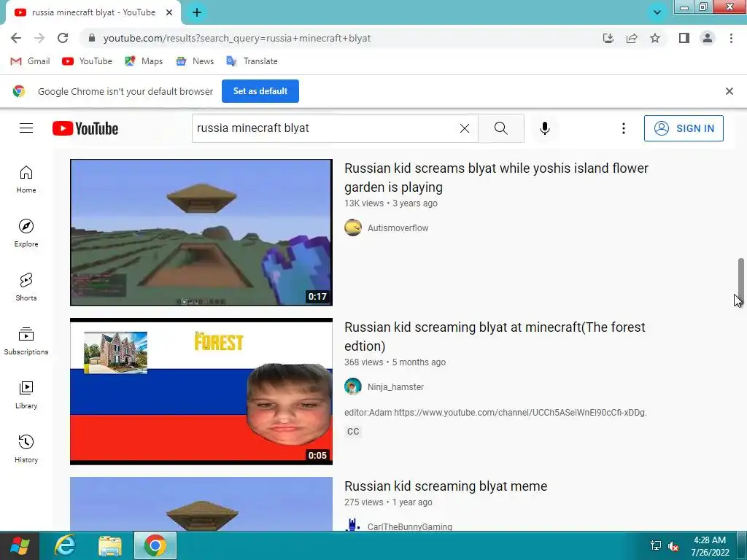
Task: Open History in the sidebar
Action: (26, 449)
